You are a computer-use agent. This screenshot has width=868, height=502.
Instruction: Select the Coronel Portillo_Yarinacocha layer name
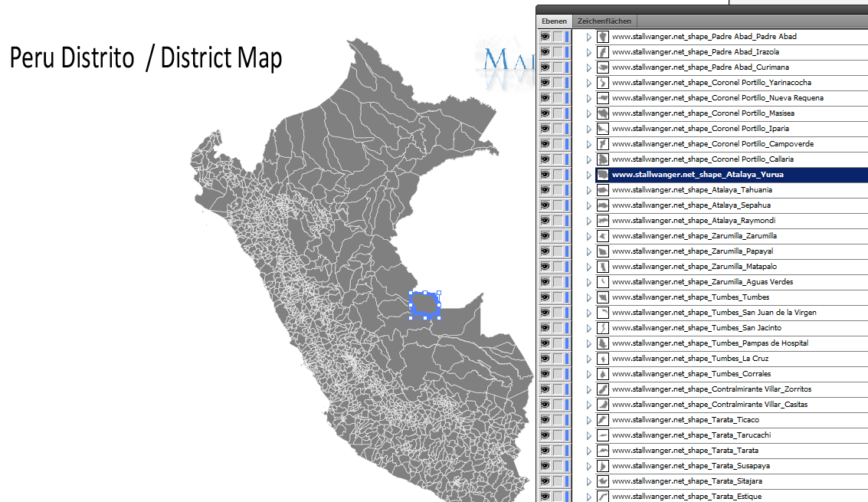(711, 83)
